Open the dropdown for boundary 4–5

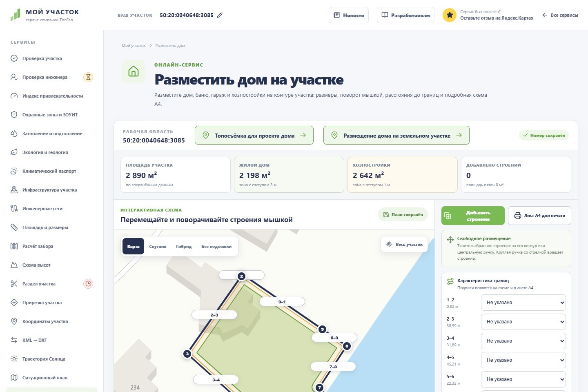(x=523, y=360)
